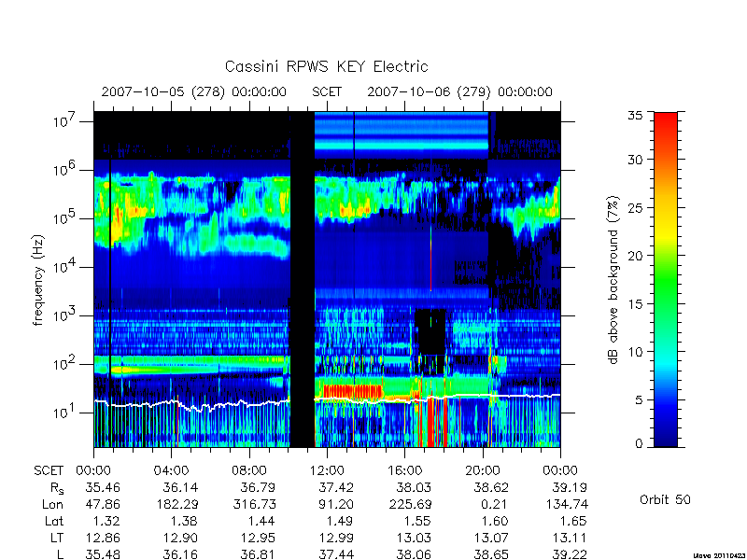
Task: Click the Lat value '1.49'
Action: coord(340,522)
